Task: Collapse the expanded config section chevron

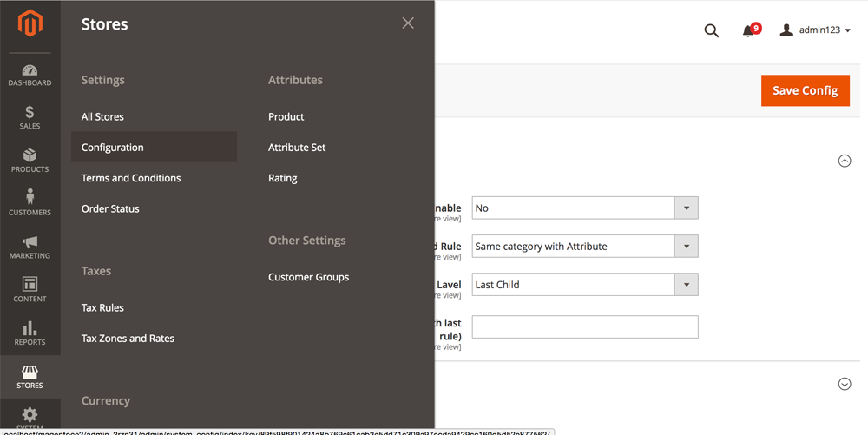Action: [x=845, y=161]
